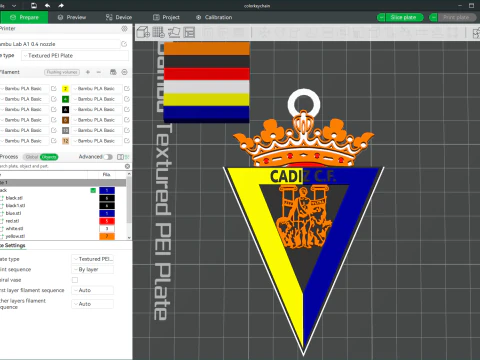Select the white.stl part
Screen dimensions: 480x360
click(x=14, y=229)
